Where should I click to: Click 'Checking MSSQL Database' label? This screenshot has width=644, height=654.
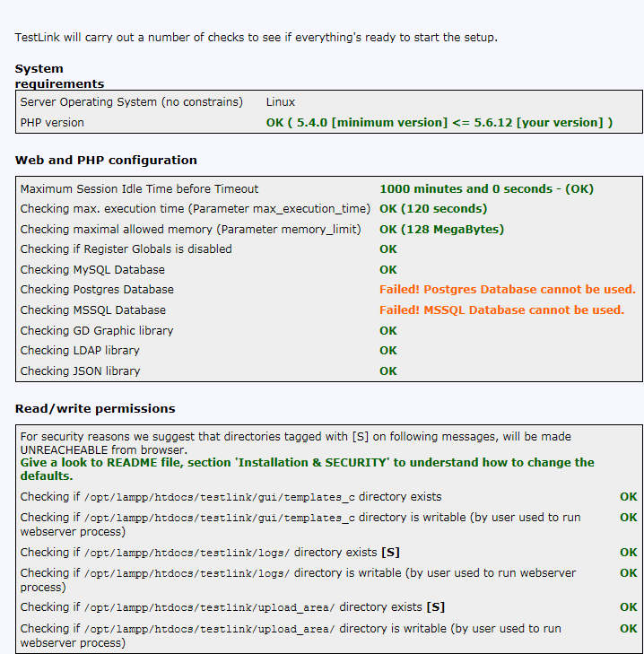point(93,310)
